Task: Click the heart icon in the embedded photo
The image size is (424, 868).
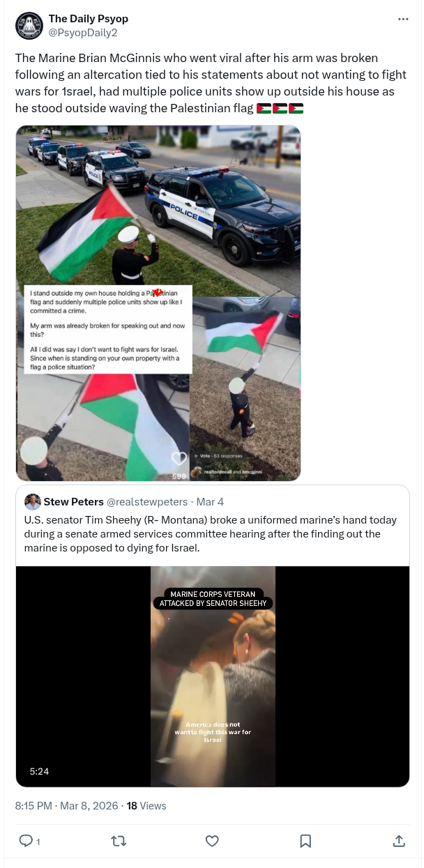Action: pyautogui.click(x=179, y=458)
